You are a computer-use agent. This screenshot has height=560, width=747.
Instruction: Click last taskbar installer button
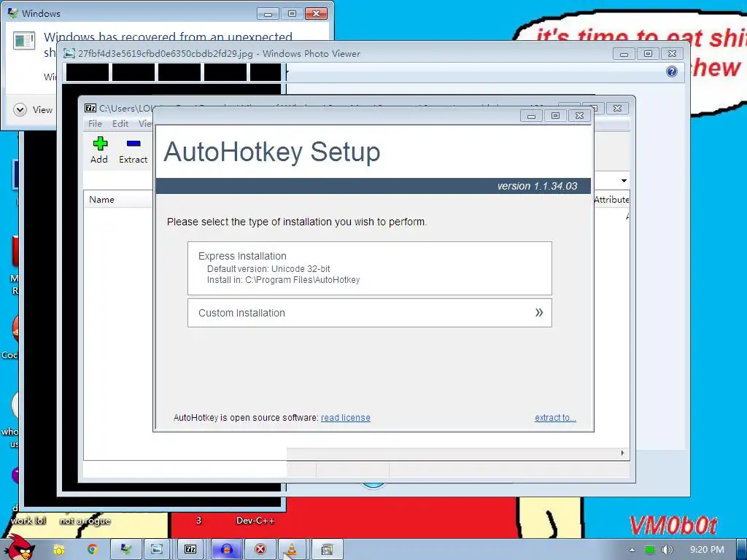[x=327, y=550]
